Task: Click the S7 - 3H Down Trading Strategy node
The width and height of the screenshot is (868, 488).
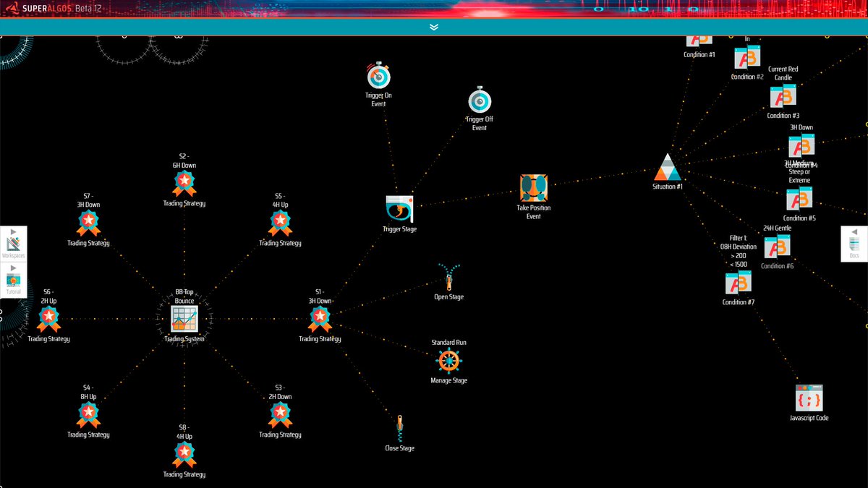Action: [x=88, y=223]
